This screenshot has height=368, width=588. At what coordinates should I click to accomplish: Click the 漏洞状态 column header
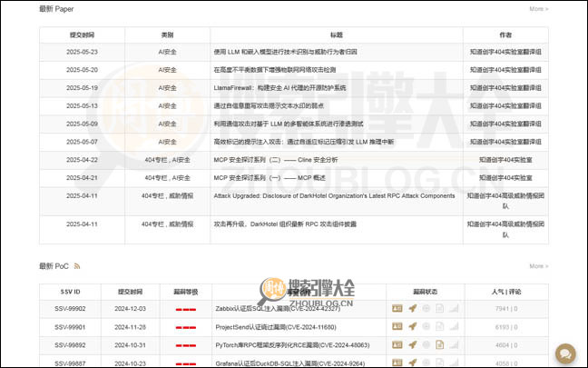pyautogui.click(x=426, y=292)
